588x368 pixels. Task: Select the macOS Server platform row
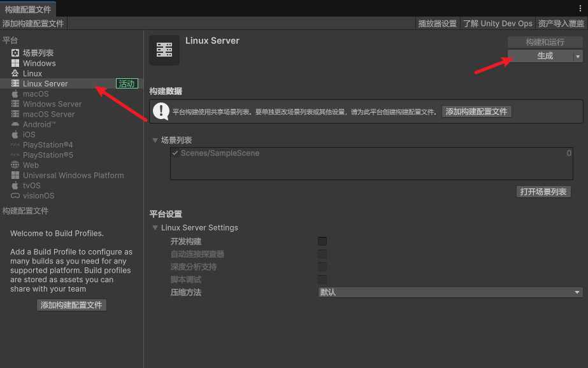(x=71, y=114)
